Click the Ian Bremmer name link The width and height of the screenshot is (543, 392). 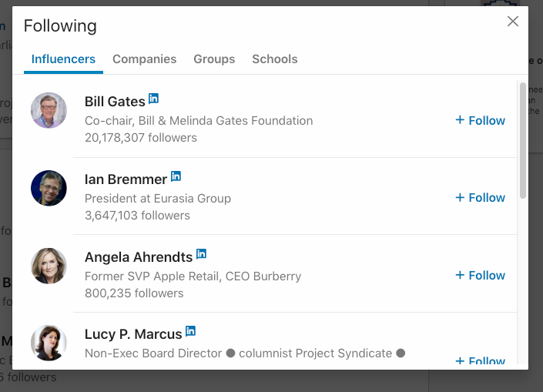(x=126, y=179)
